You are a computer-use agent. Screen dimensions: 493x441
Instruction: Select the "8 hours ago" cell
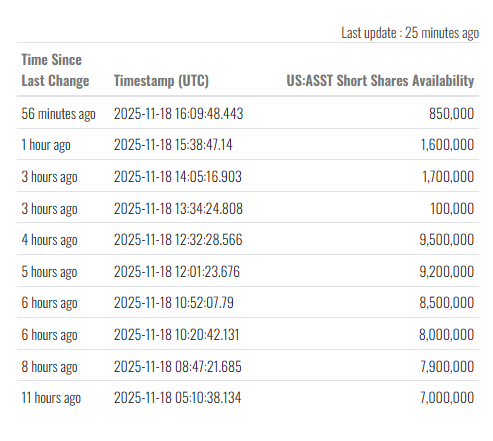(x=49, y=367)
